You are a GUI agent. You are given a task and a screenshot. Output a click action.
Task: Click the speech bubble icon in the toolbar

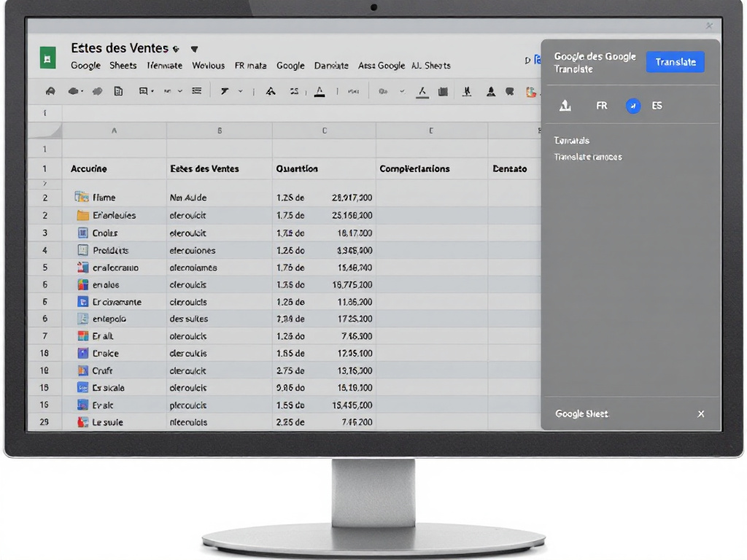(510, 91)
